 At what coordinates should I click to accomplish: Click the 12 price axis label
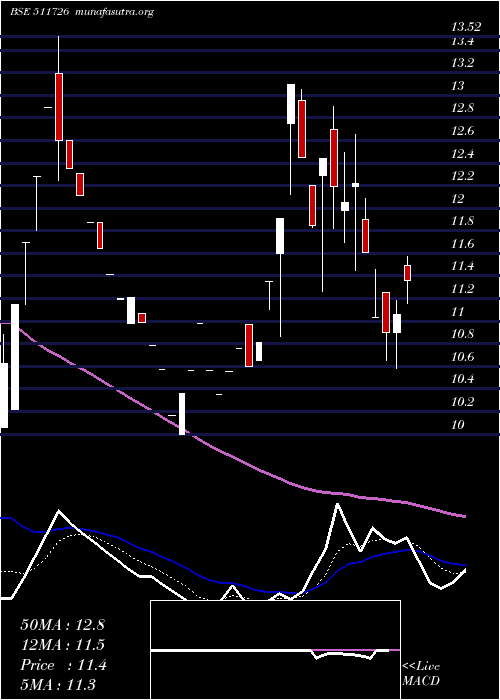(458, 199)
